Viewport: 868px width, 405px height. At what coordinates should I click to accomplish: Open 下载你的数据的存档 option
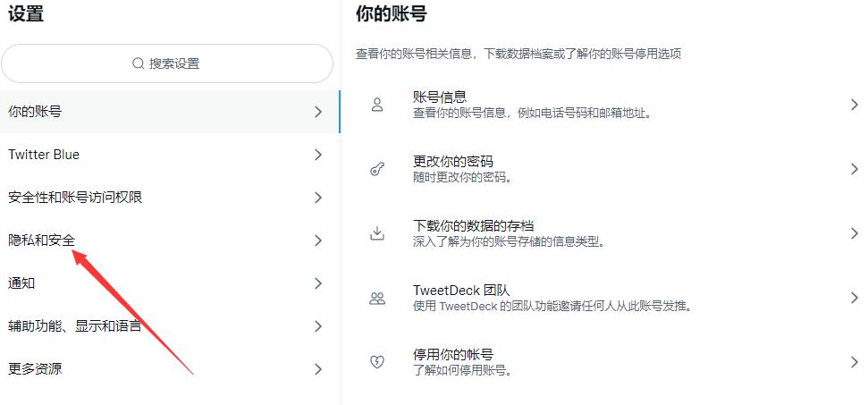(605, 233)
